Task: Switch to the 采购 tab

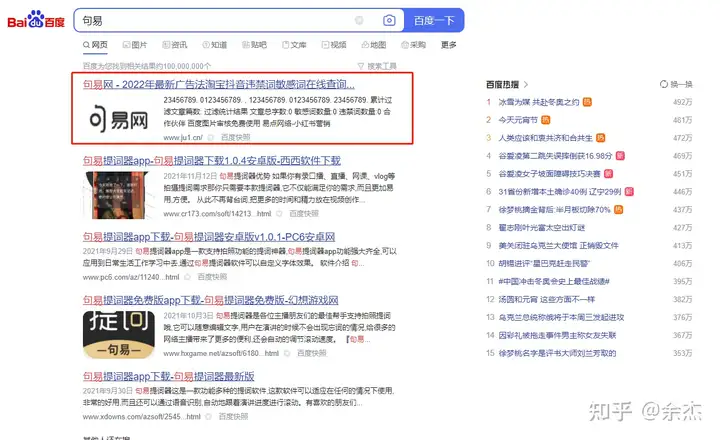Action: (413, 45)
